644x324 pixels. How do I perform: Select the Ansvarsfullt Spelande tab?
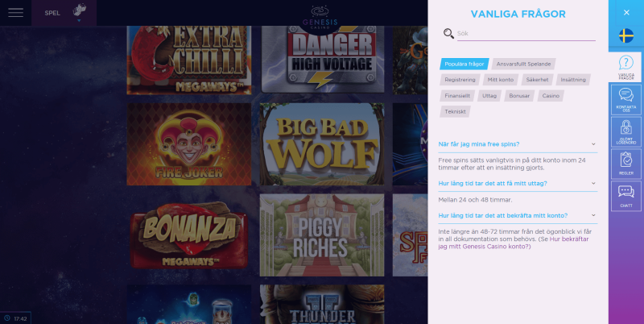pyautogui.click(x=524, y=64)
